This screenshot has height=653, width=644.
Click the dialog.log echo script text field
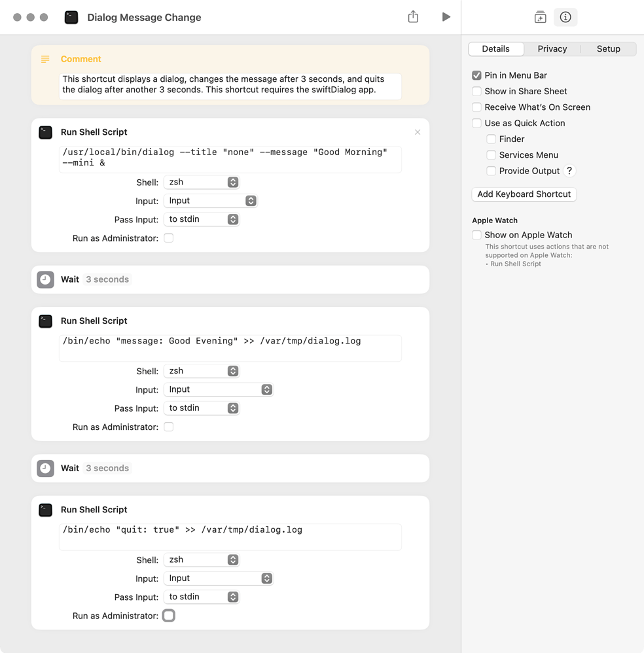tap(230, 348)
